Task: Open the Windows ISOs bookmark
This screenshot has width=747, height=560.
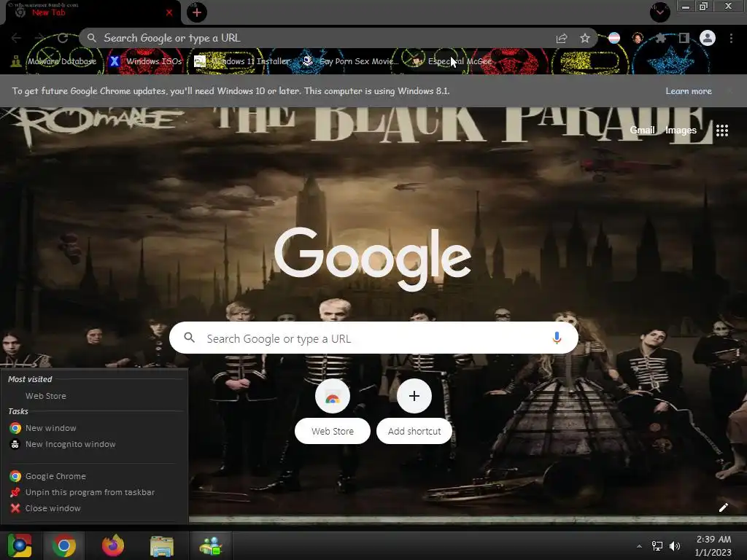Action: tap(146, 61)
